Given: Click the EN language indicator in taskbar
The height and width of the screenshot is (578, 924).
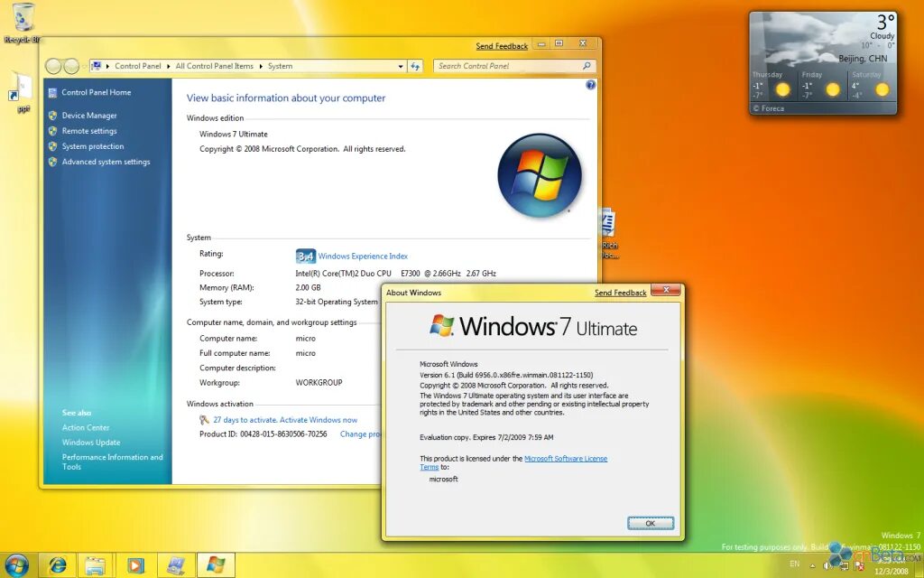Looking at the screenshot, I should pos(794,564).
